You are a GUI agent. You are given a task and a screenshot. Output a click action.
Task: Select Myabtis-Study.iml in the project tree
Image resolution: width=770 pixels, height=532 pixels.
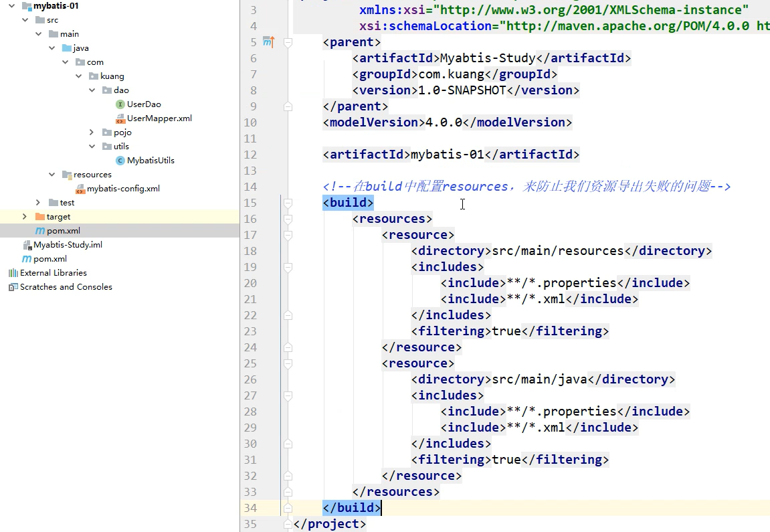coord(68,245)
